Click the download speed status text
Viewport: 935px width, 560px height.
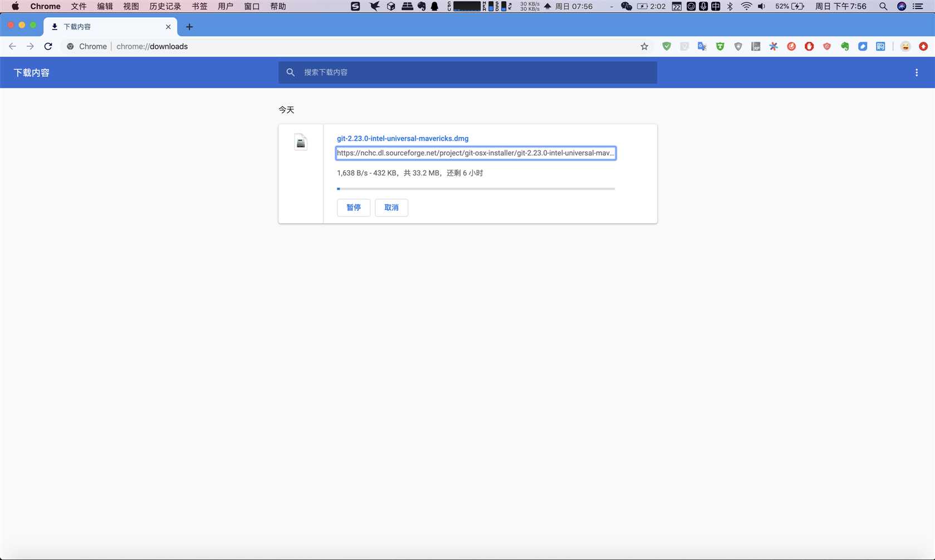tap(410, 173)
